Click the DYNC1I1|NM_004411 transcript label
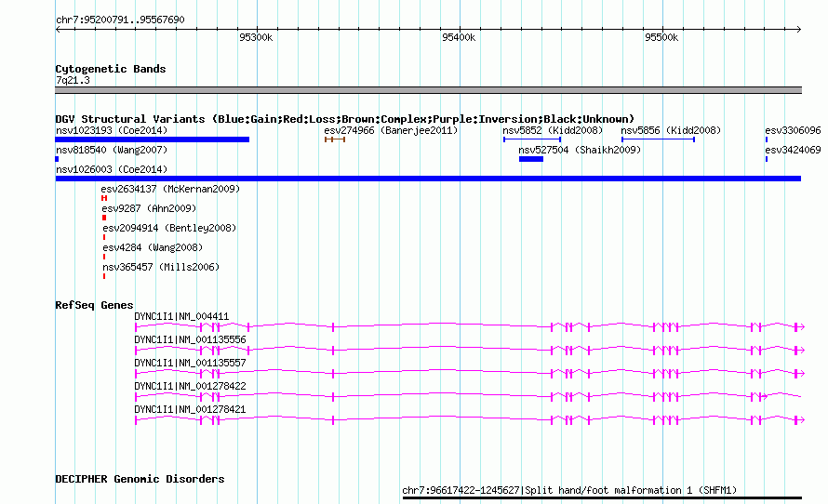 click(x=181, y=317)
